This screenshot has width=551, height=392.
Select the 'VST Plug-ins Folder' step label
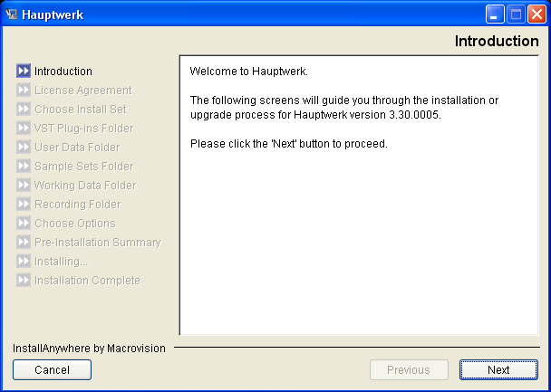pos(84,128)
